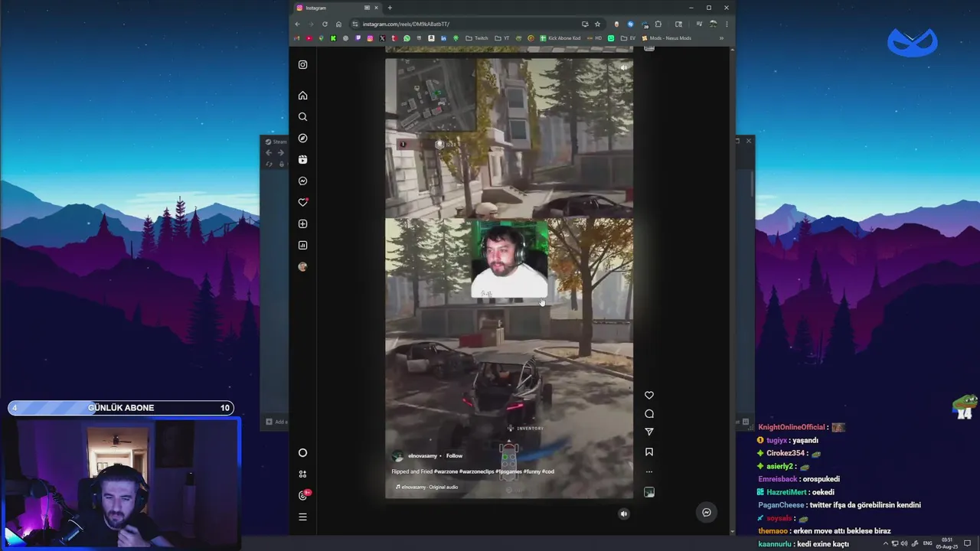Open Chrome profile avatar button
Screen dimensions: 980x551
[x=713, y=24]
